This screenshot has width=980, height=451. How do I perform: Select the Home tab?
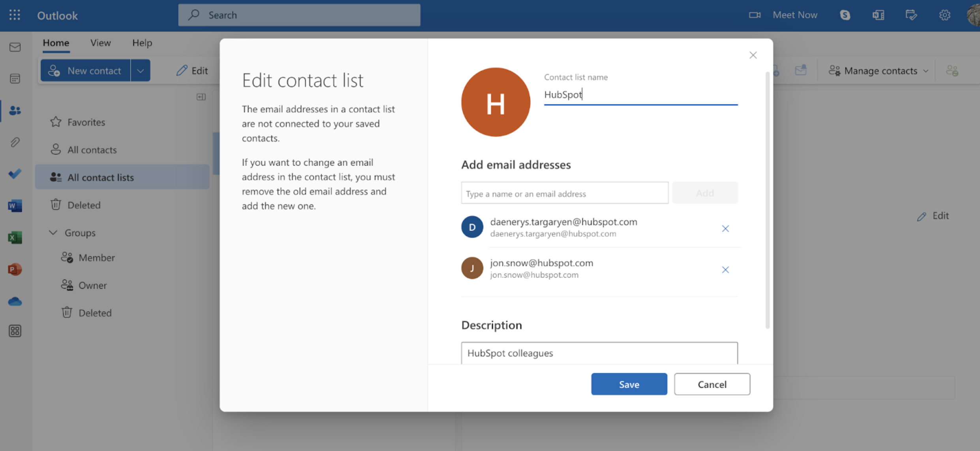(56, 42)
